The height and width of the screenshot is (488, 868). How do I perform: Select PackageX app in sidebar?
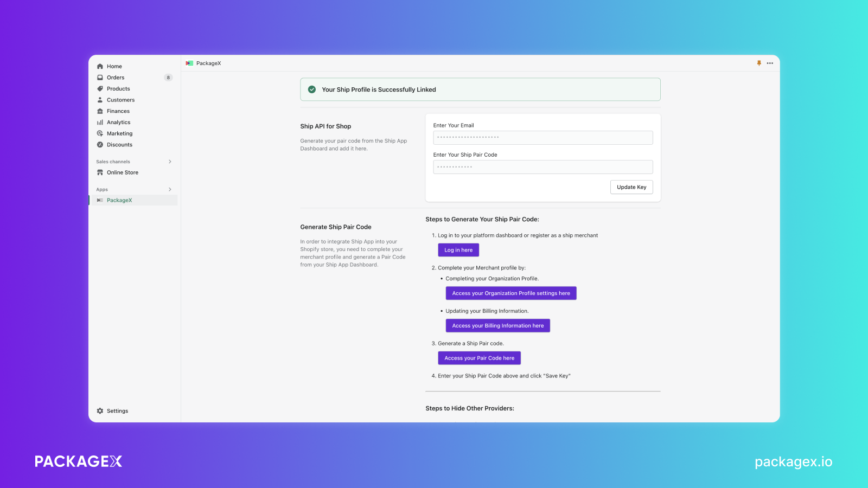[133, 200]
